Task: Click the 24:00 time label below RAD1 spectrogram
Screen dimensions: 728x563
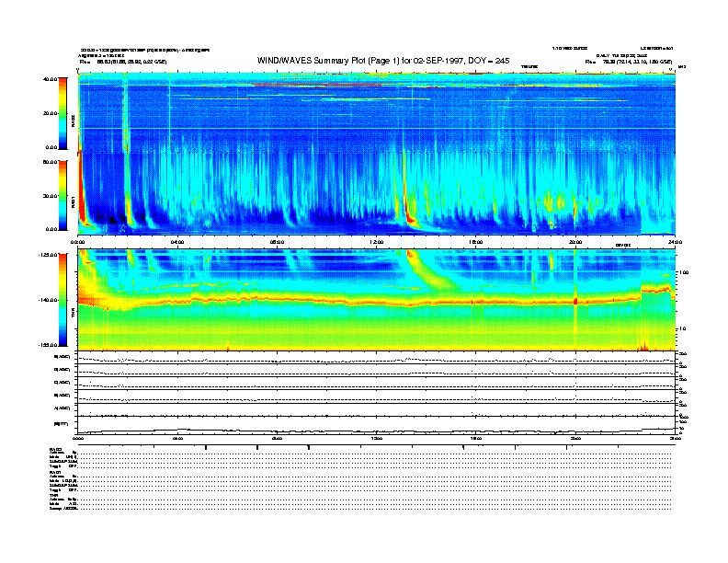Action: tap(675, 242)
